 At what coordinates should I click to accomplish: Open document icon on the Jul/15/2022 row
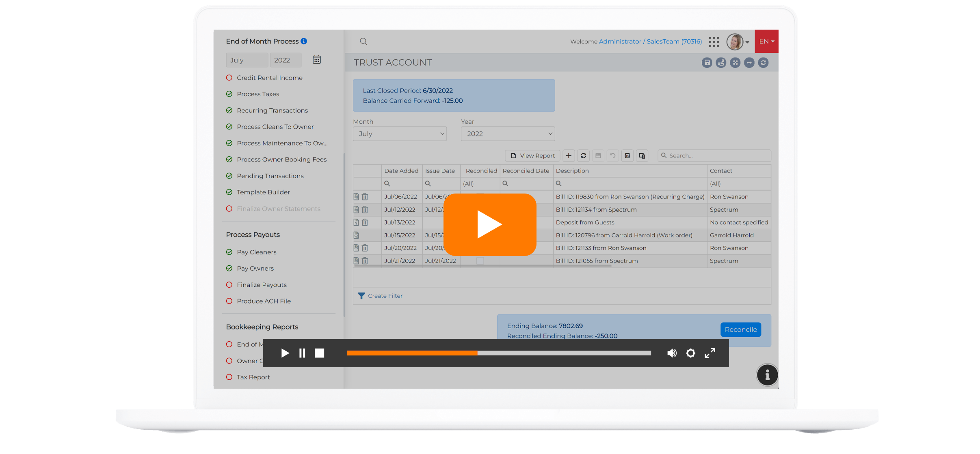[356, 235]
